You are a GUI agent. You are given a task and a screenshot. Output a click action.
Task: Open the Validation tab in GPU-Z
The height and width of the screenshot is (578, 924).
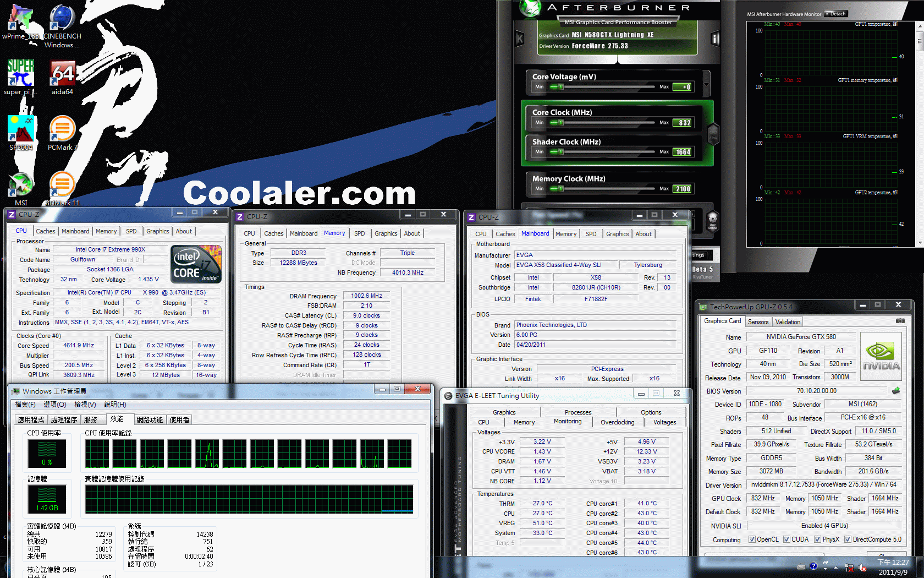click(788, 322)
